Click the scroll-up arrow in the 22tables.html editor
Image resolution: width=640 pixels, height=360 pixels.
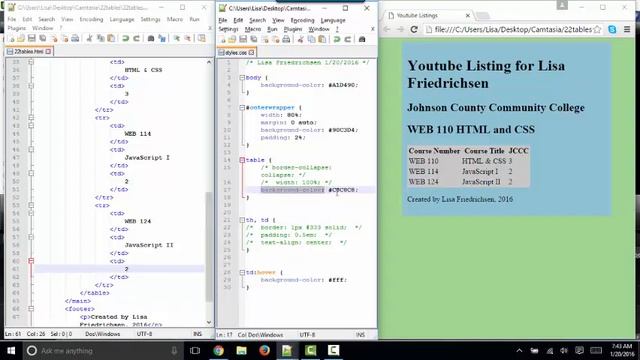pyautogui.click(x=209, y=62)
